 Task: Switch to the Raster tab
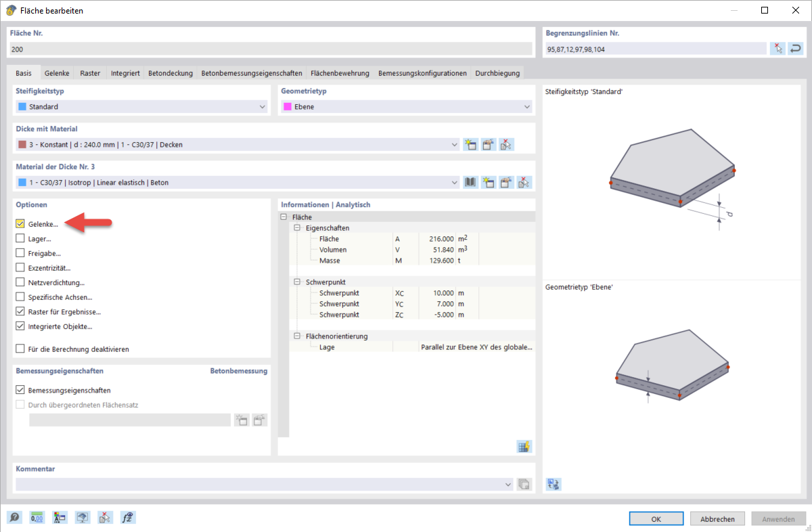point(90,73)
